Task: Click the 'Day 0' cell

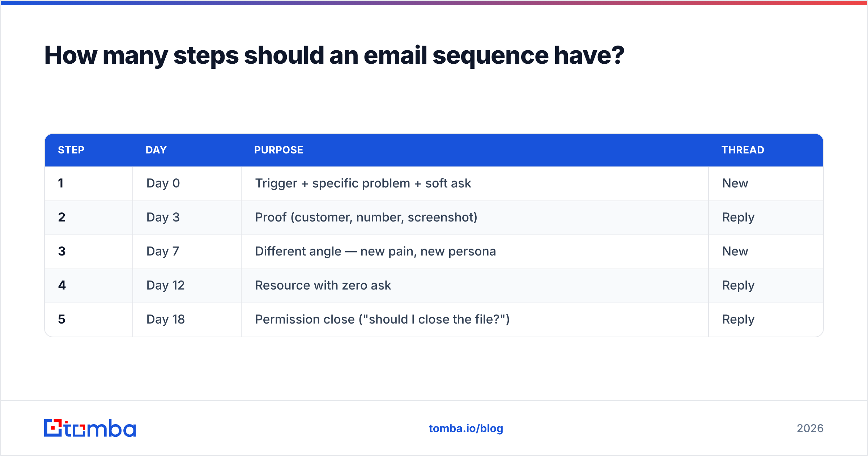Action: click(187, 183)
